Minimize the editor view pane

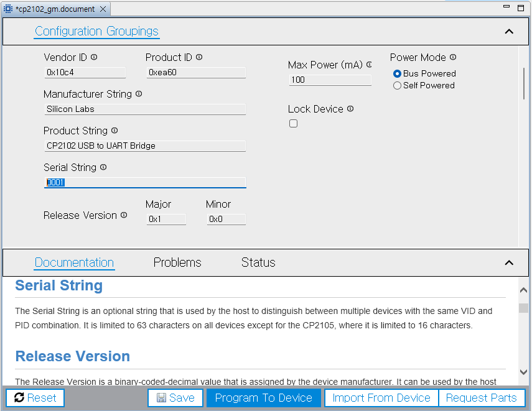pos(506,7)
